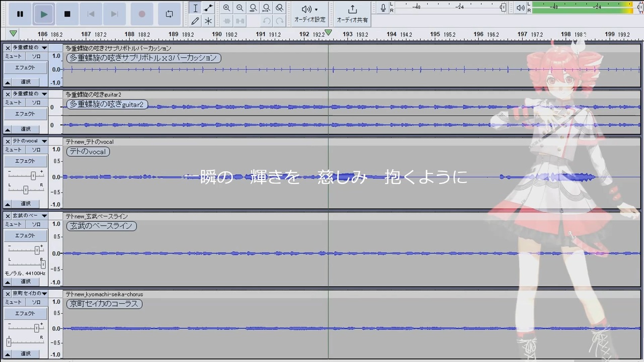Collapse the 京町セイカのコーラス track panel
Image resolution: width=644 pixels, height=362 pixels.
pyautogui.click(x=7, y=353)
